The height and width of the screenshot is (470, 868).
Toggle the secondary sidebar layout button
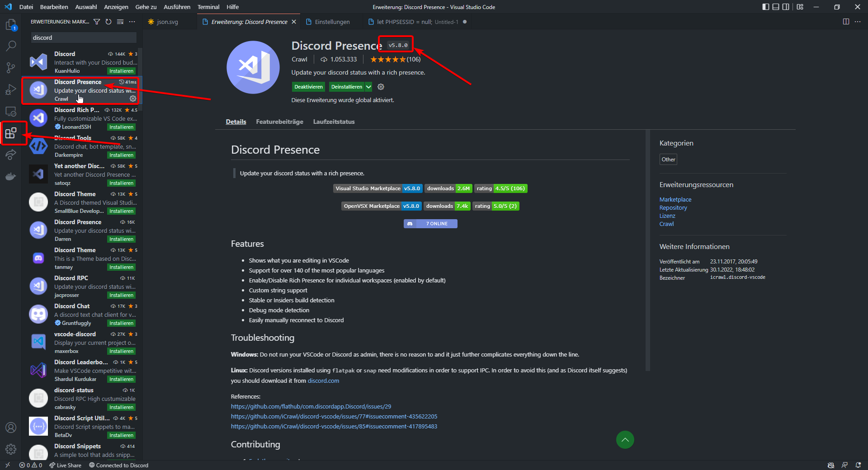coord(786,7)
